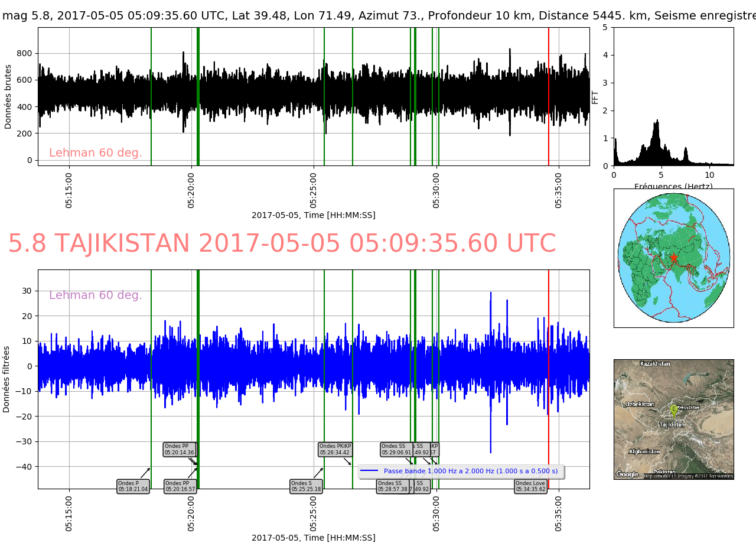Click blue line sample in legend

(x=369, y=471)
